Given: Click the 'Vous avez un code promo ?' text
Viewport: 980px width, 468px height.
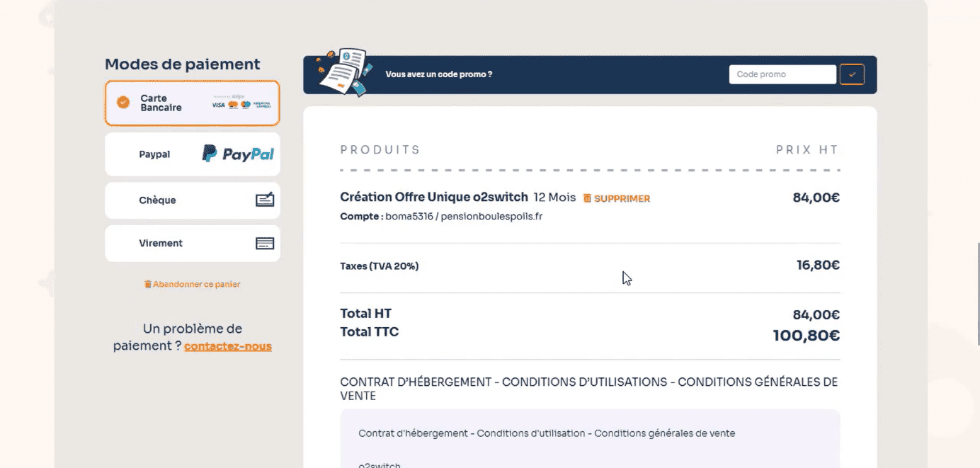Looking at the screenshot, I should pos(439,74).
